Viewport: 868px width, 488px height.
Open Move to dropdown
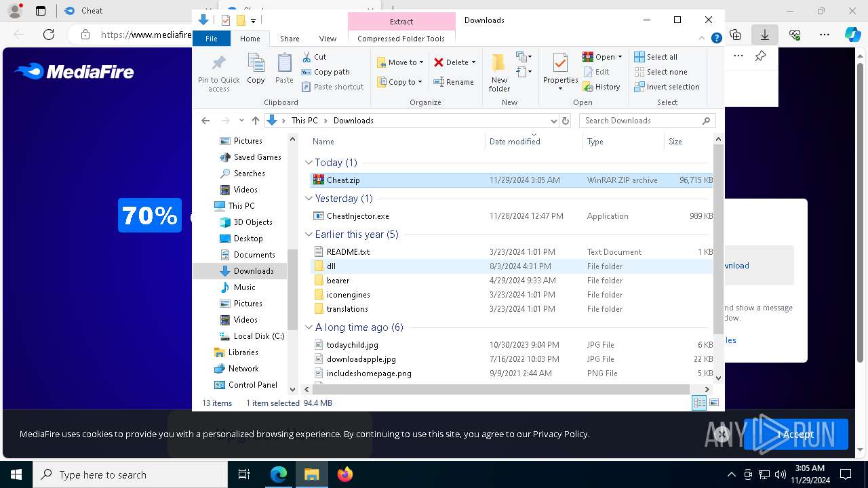tap(400, 62)
